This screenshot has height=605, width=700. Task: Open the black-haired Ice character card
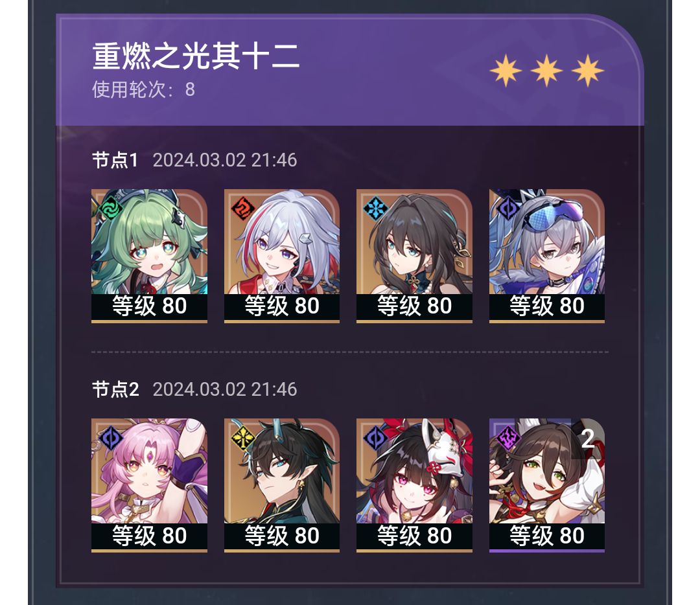(414, 256)
